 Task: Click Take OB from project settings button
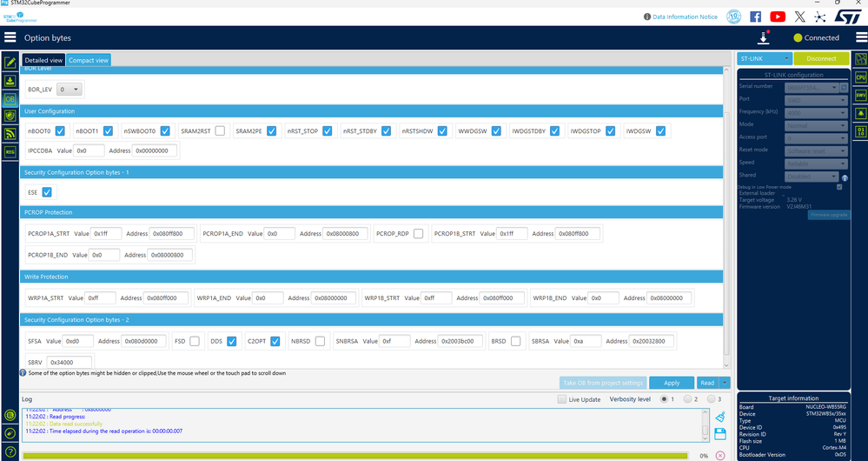pos(603,383)
